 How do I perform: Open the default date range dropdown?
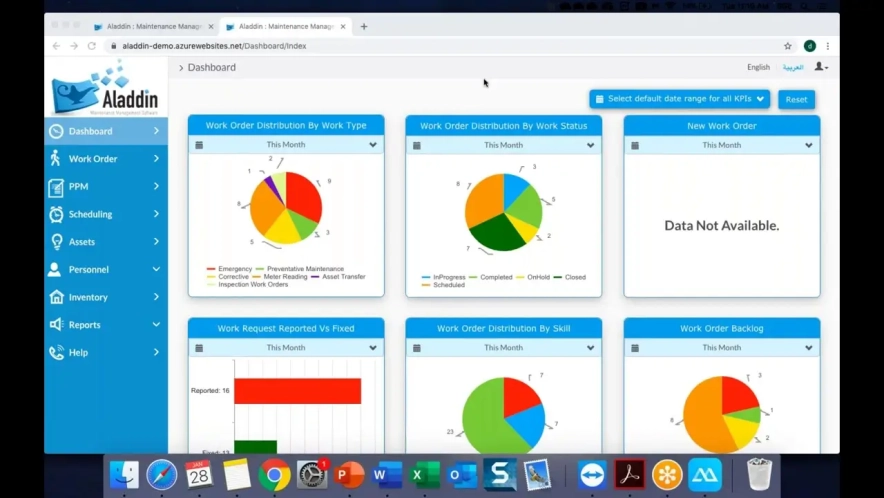[680, 99]
